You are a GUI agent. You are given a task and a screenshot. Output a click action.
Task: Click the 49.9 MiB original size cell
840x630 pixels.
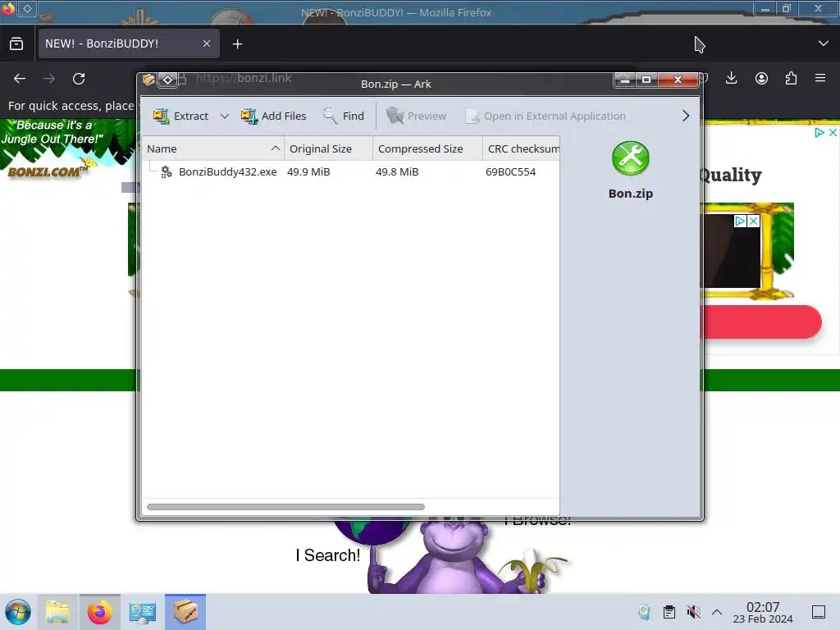308,172
